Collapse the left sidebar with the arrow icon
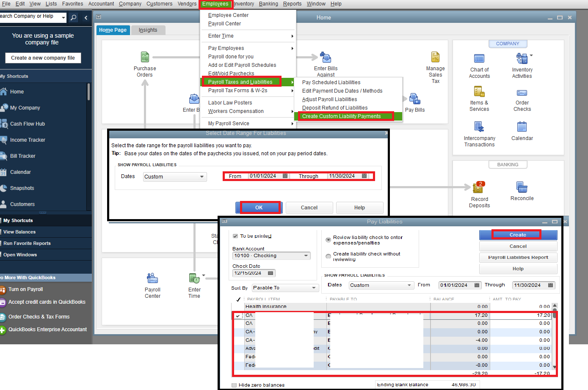The height and width of the screenshot is (390, 588). click(86, 17)
